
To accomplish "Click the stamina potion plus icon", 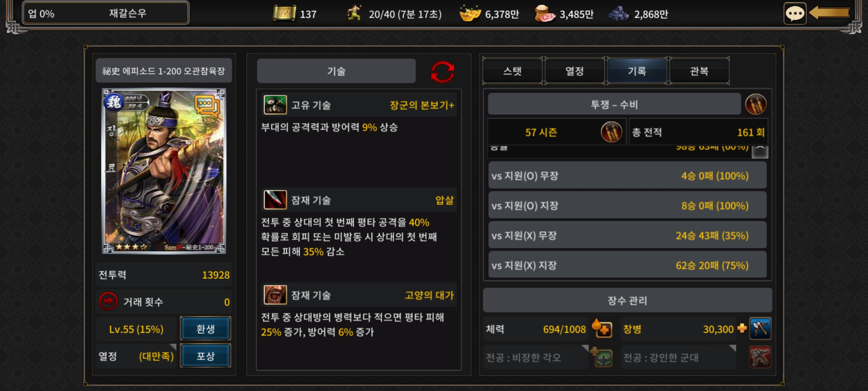I will (x=602, y=328).
